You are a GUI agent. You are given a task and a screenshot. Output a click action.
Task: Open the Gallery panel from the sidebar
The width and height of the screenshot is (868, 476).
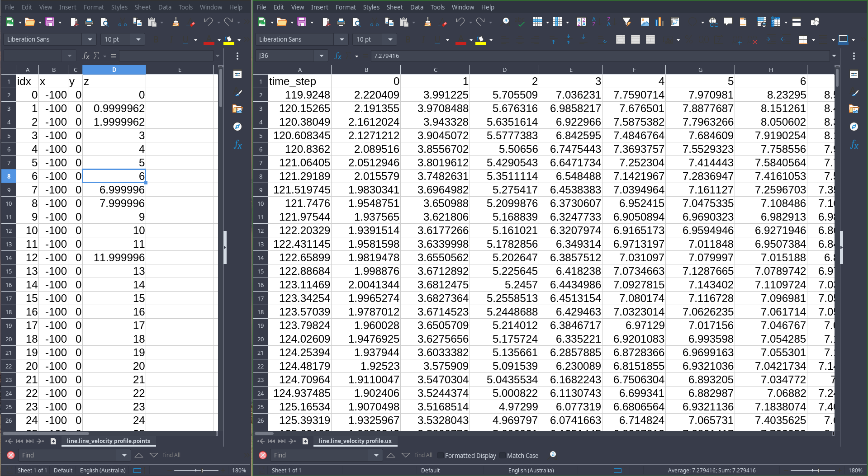[854, 109]
